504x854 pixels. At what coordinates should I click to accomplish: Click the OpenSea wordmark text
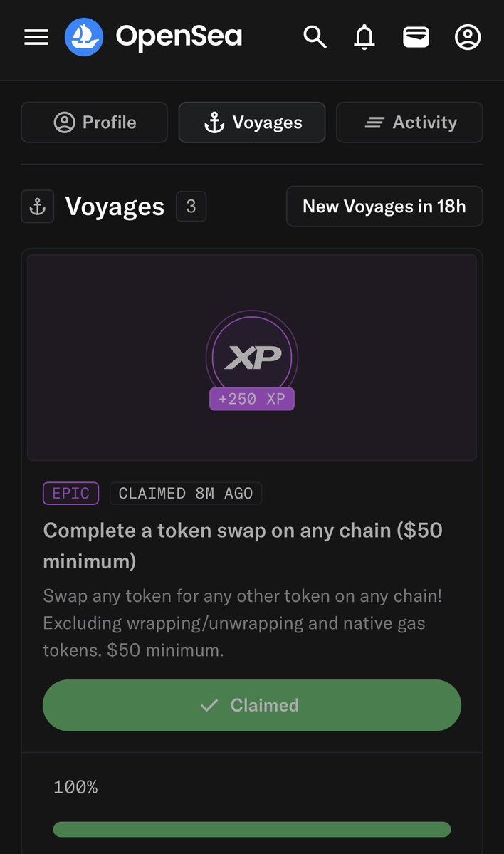click(179, 37)
